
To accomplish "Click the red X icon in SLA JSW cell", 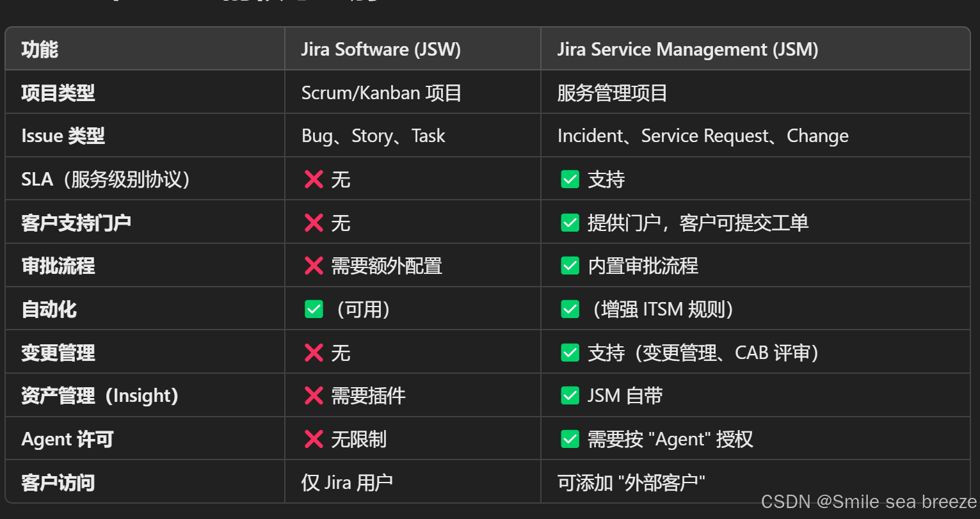I will (313, 179).
